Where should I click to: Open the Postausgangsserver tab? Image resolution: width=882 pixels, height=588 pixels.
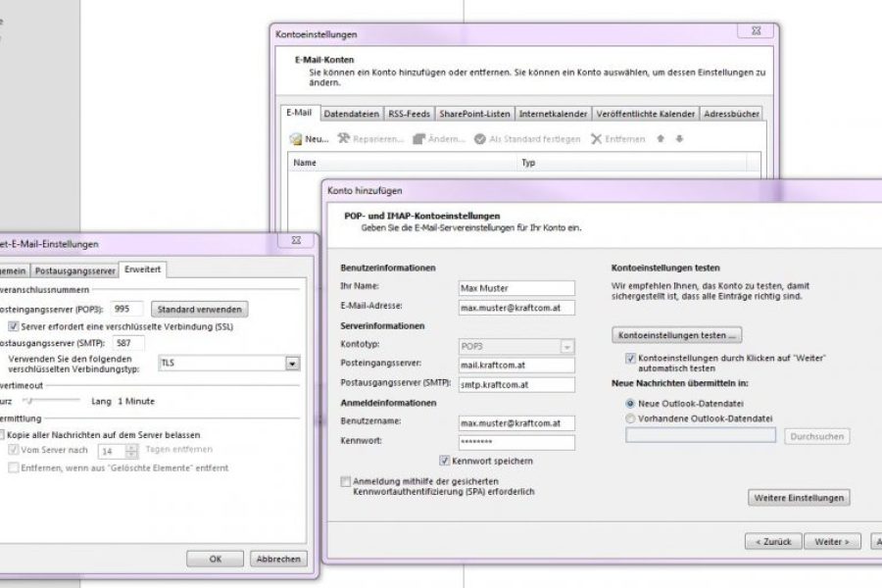pyautogui.click(x=75, y=269)
